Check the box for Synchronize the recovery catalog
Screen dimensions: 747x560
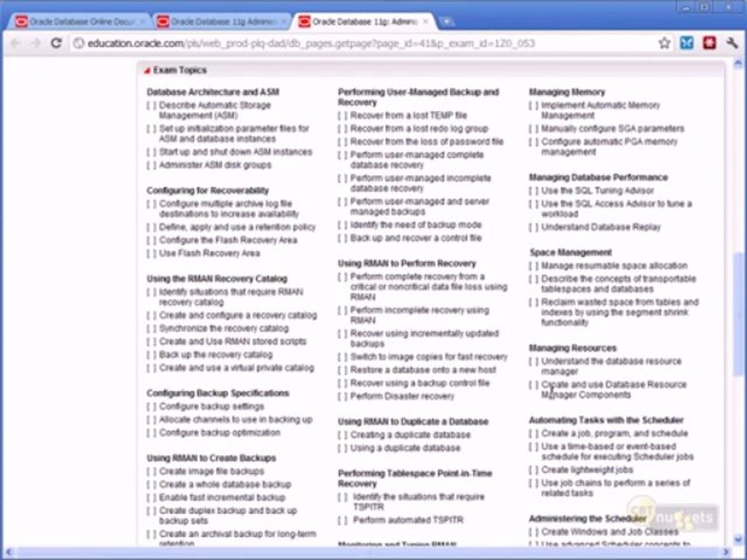[152, 328]
